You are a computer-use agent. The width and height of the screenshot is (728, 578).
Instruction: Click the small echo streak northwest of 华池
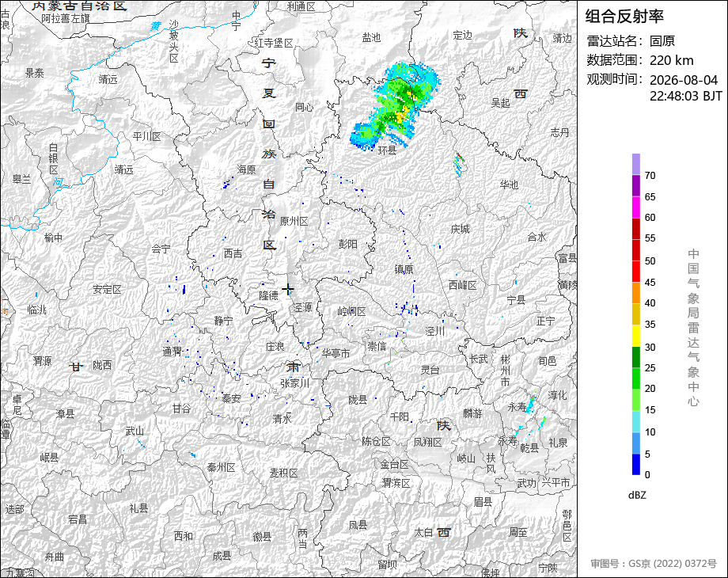coord(459,164)
